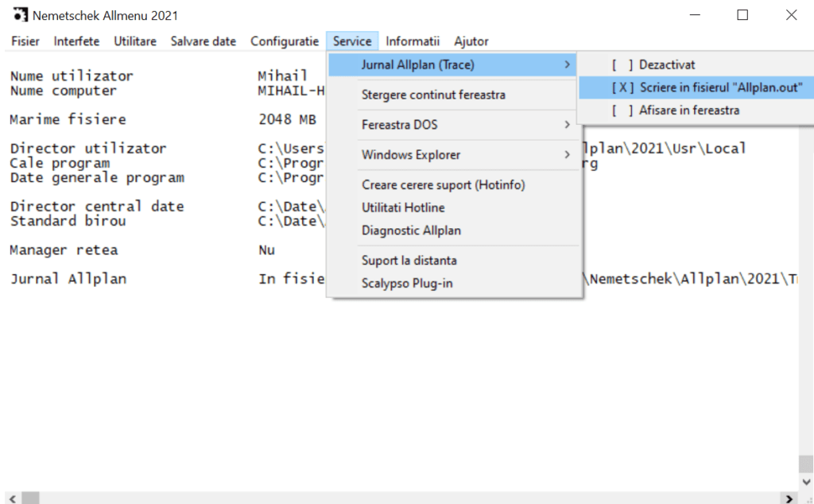Image resolution: width=814 pixels, height=504 pixels.
Task: Open the Salvare date menu
Action: pos(203,41)
